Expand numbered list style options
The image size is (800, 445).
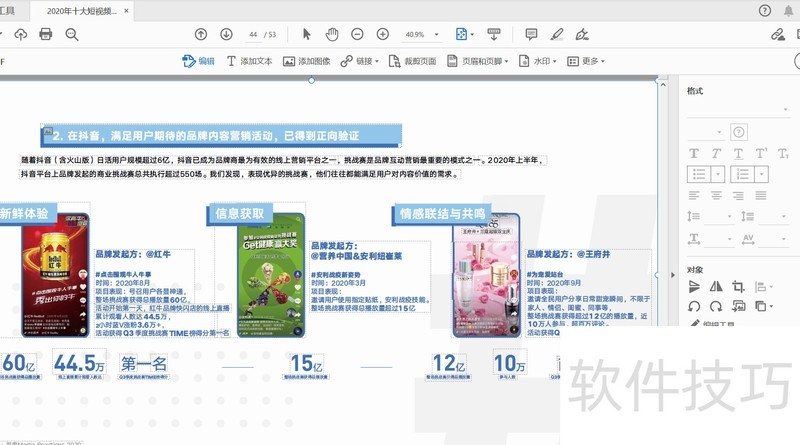[761, 175]
